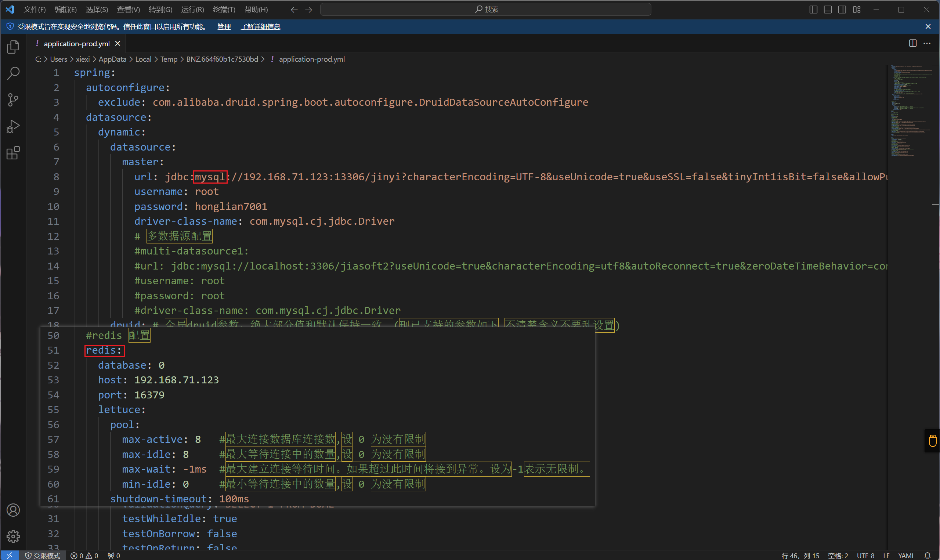Open the 编辑(E) menu

[x=66, y=10]
